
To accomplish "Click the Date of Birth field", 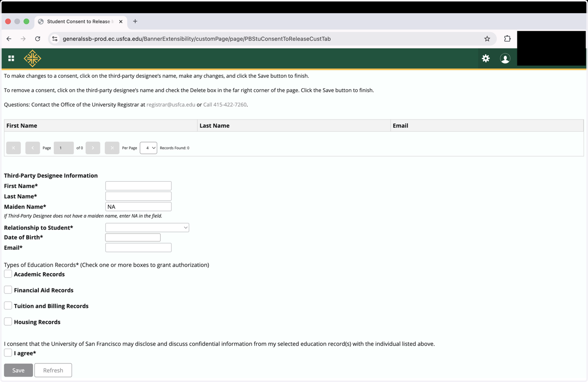I will pyautogui.click(x=133, y=237).
